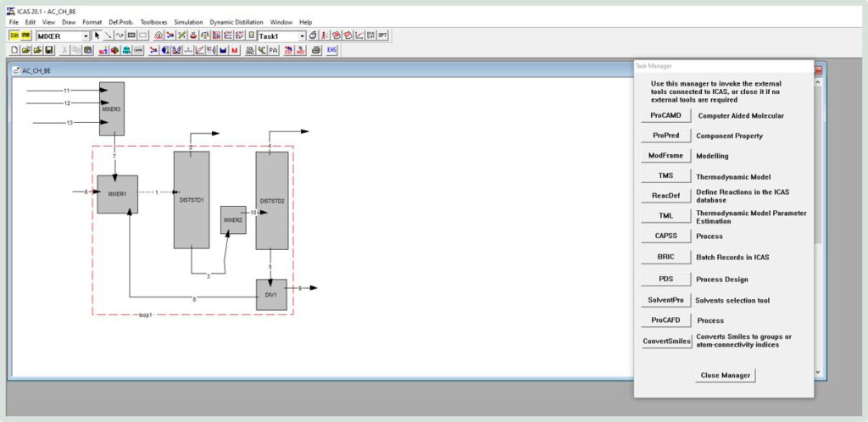The height and width of the screenshot is (422, 868).
Task: Click the flowsheet vertical scrollbar down arrow
Action: point(818,372)
